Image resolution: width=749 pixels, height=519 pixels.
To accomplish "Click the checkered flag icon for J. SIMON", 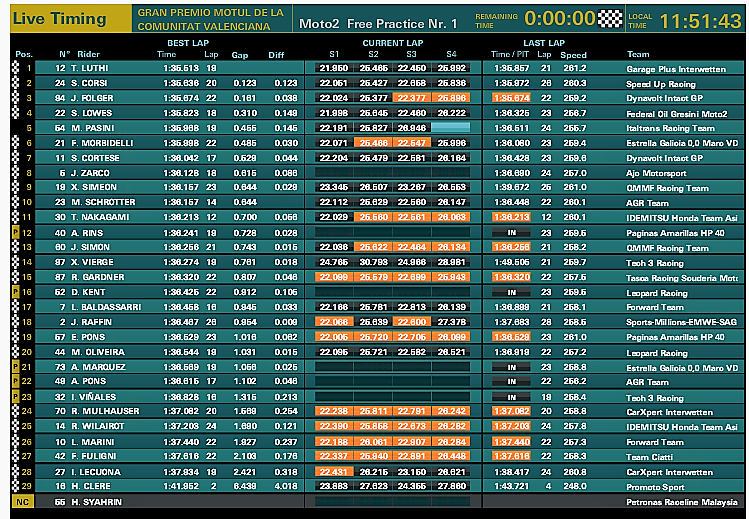I will pos(15,247).
